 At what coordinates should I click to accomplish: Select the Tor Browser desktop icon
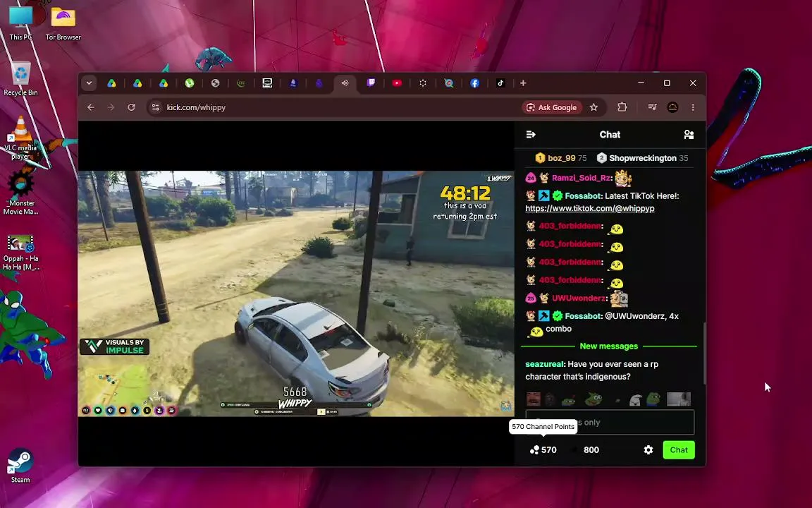pos(63,23)
